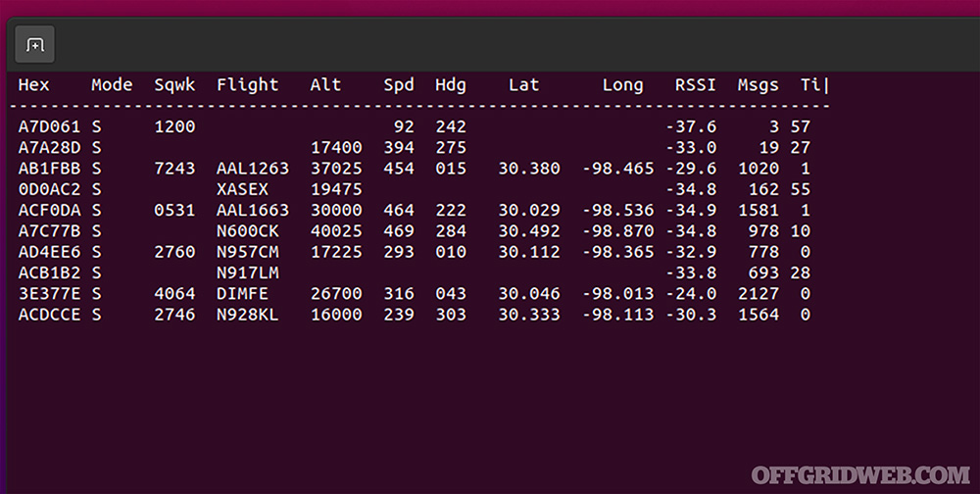980x494 pixels.
Task: Click the new terminal tab icon
Action: point(34,45)
